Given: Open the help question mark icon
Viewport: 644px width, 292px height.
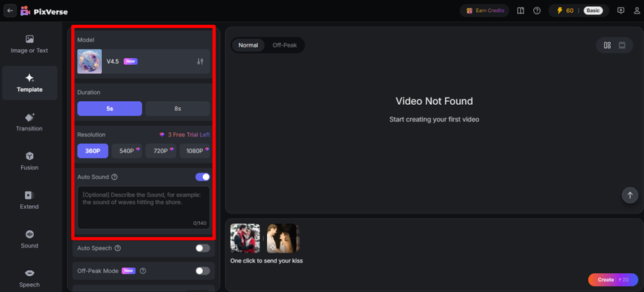Looking at the screenshot, I should click(537, 11).
